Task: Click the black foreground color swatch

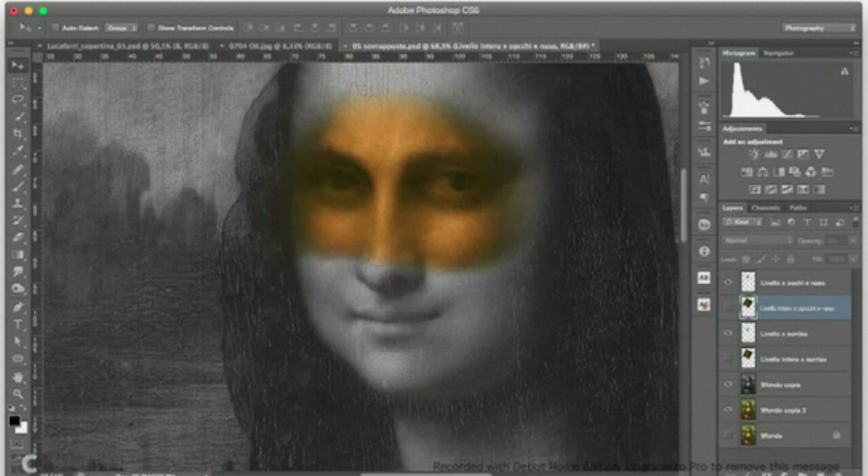Action: 15,421
